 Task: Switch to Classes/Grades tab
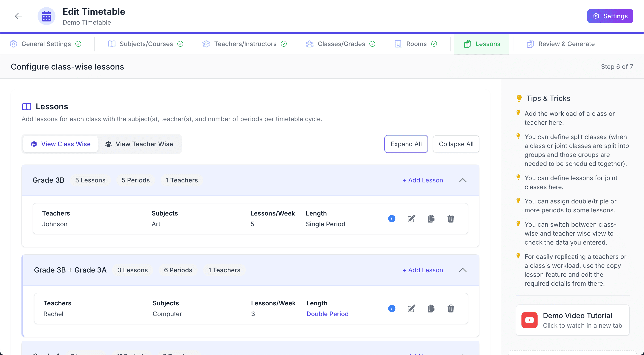pyautogui.click(x=340, y=44)
